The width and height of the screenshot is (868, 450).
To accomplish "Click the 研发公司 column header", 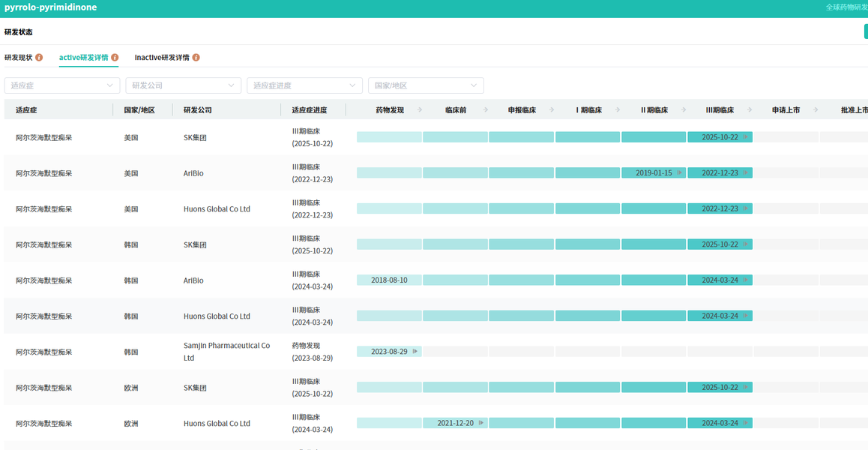I will pyautogui.click(x=199, y=109).
